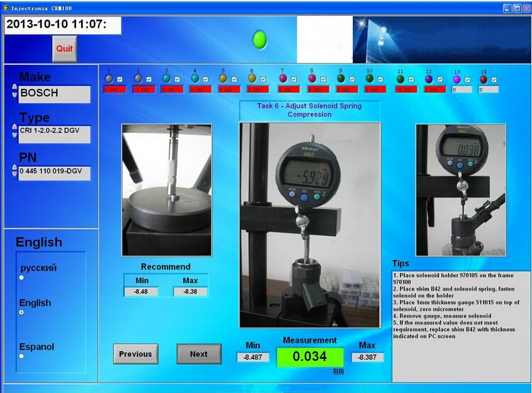Click the step 2 value field -1.082
Screen dimensions: 532x393
point(143,90)
